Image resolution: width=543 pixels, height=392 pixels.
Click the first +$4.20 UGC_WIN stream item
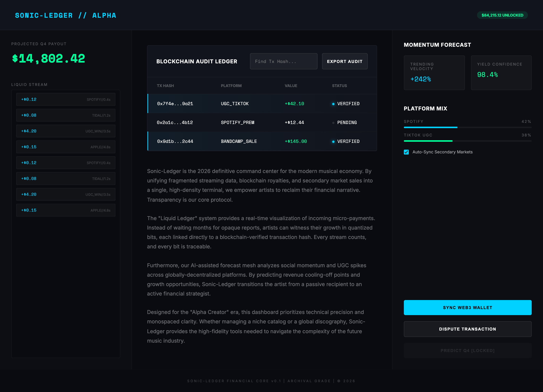click(66, 131)
